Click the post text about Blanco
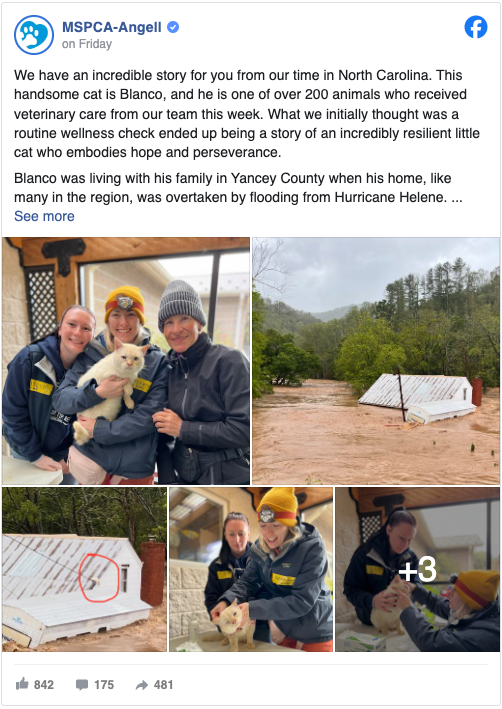The image size is (502, 709). 247,113
